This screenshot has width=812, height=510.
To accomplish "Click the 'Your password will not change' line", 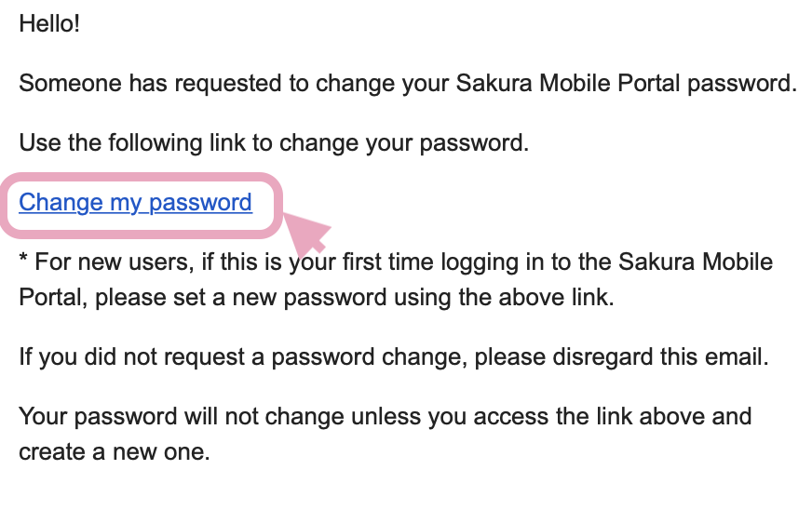I will [x=386, y=417].
